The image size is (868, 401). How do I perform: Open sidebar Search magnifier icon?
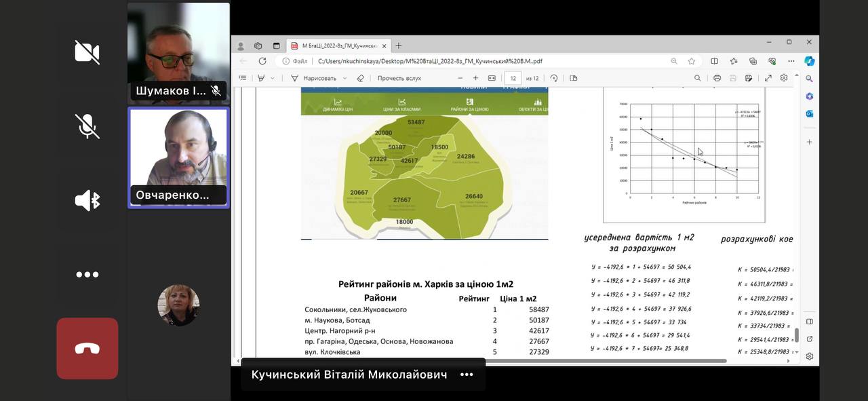coord(809,79)
